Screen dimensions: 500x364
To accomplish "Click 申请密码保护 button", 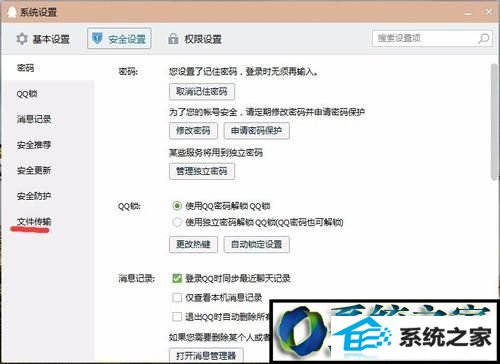I will pyautogui.click(x=256, y=131).
